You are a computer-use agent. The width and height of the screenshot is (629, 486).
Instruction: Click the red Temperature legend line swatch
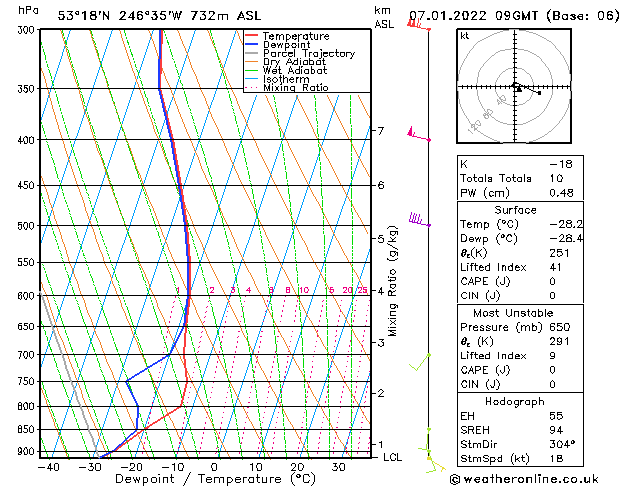point(252,35)
